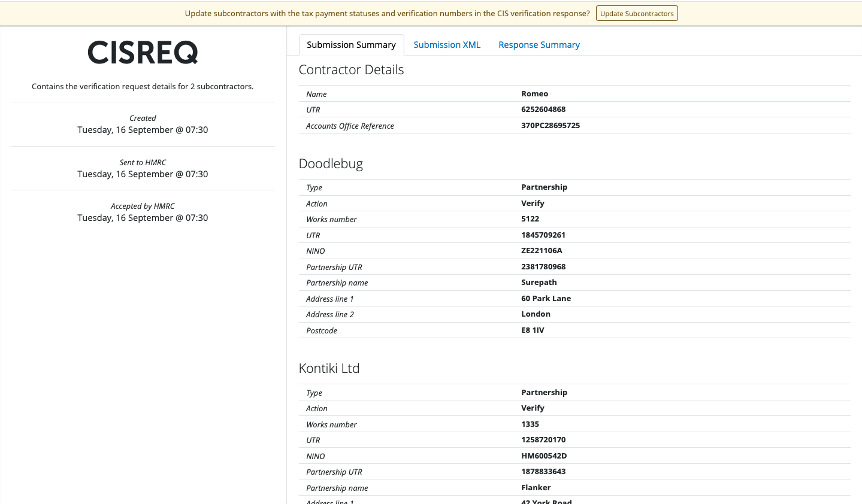Click the contractor UTR value 6252604868
The width and height of the screenshot is (862, 504).
(543, 110)
